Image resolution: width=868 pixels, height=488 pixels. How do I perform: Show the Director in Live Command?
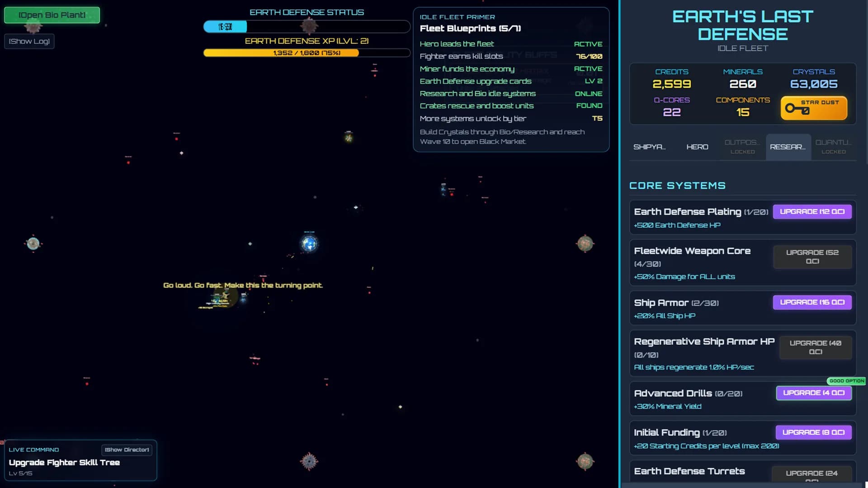coord(127,450)
